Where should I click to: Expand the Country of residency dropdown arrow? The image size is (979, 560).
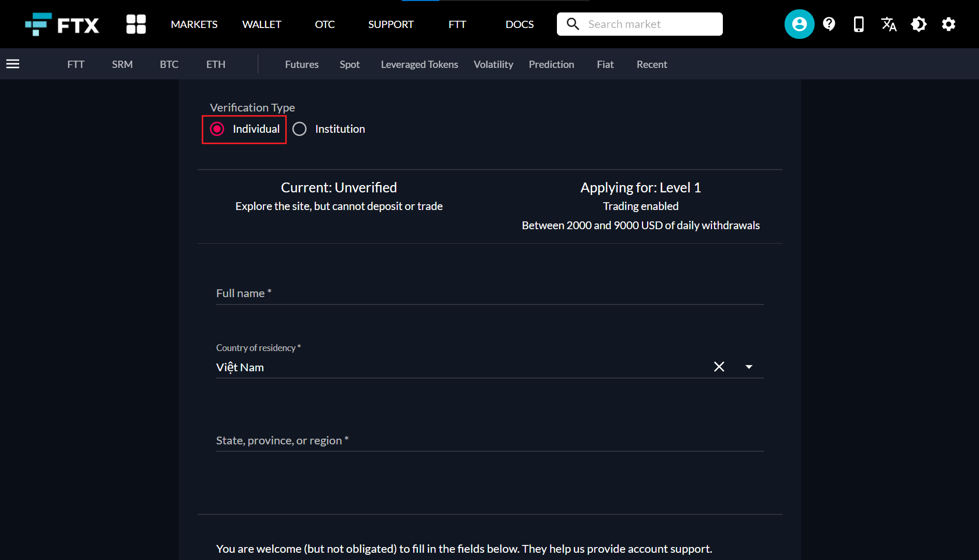pos(749,367)
